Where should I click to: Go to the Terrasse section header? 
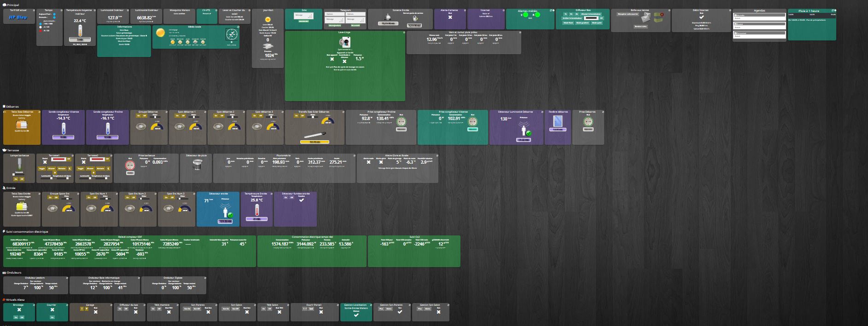click(x=13, y=150)
